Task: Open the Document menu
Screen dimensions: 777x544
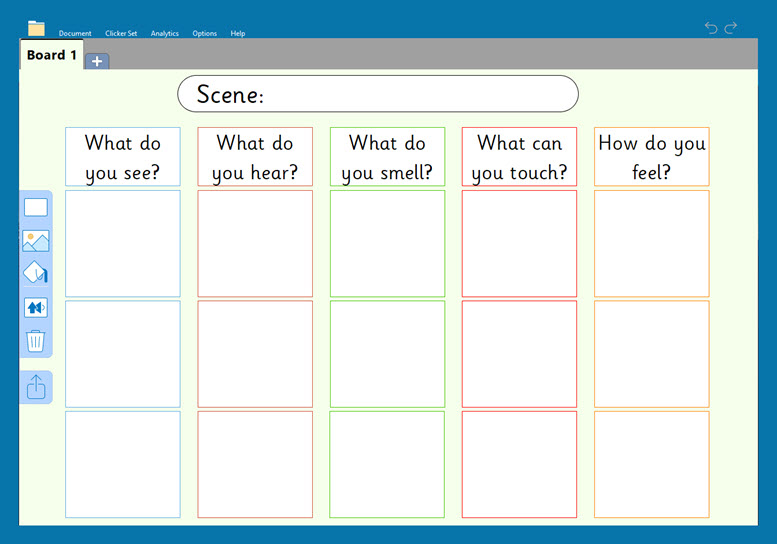Action: (x=75, y=34)
